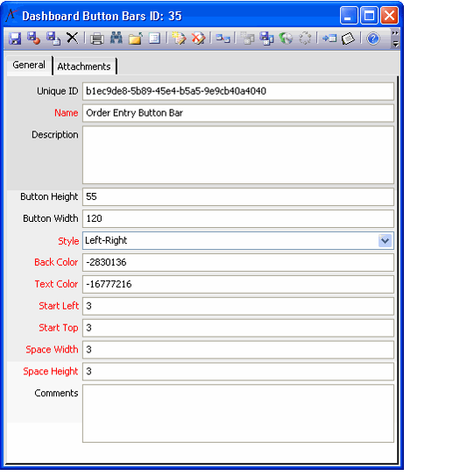Click the Start Top input field
This screenshot has height=476, width=460.
(x=238, y=328)
